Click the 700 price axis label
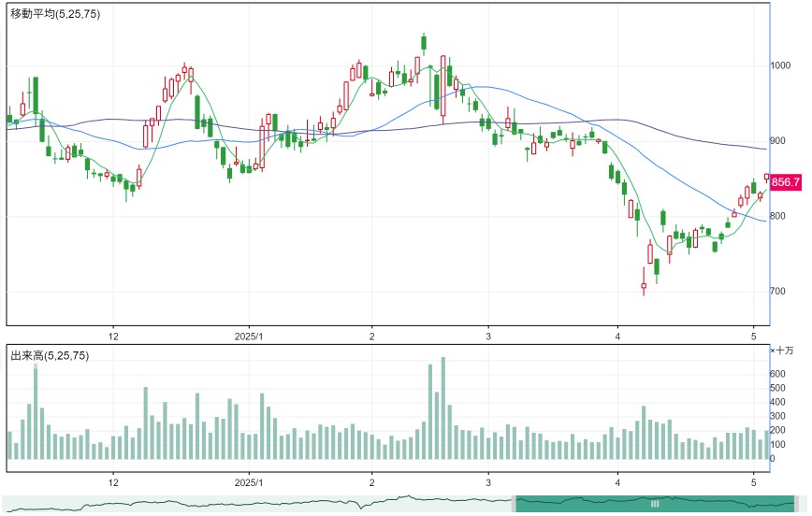This screenshot has height=516, width=812. coord(777,291)
